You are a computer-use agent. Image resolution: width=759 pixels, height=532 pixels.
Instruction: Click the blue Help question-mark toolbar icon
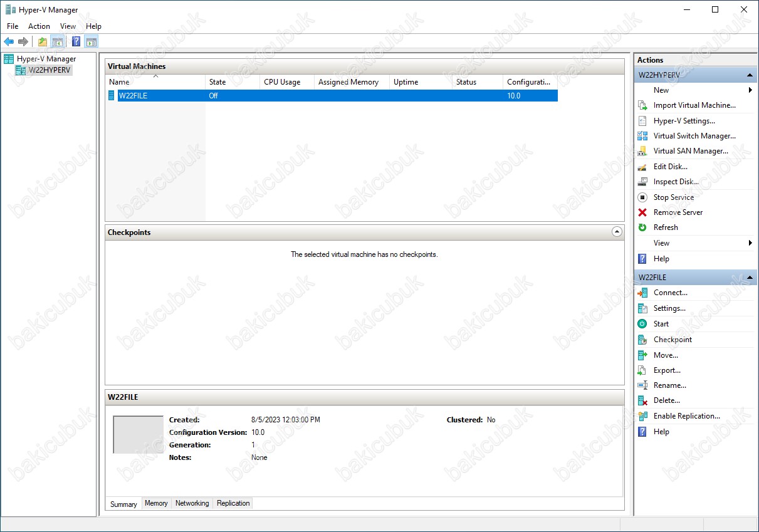point(76,42)
